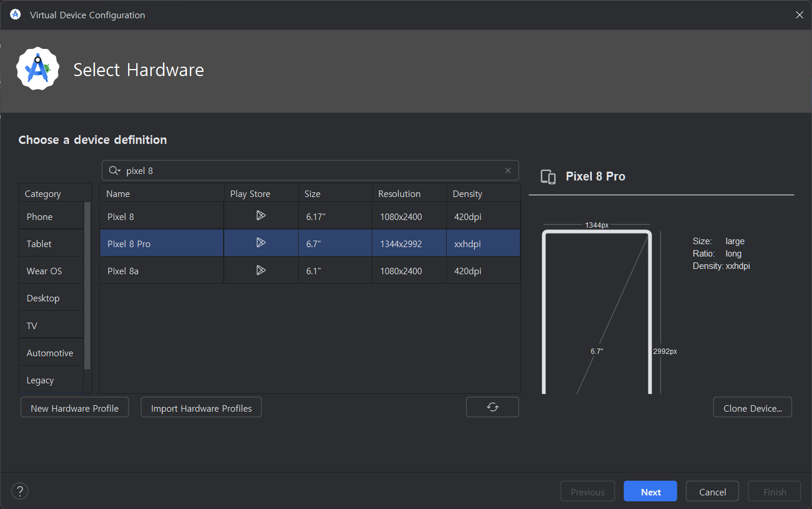Click the search magnifier icon in search field
Screen dimensions: 812x509
[114, 170]
